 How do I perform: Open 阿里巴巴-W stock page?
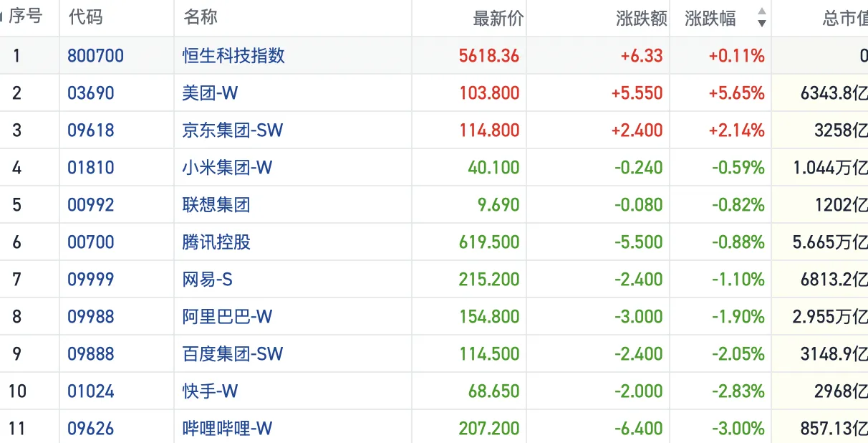tap(227, 317)
